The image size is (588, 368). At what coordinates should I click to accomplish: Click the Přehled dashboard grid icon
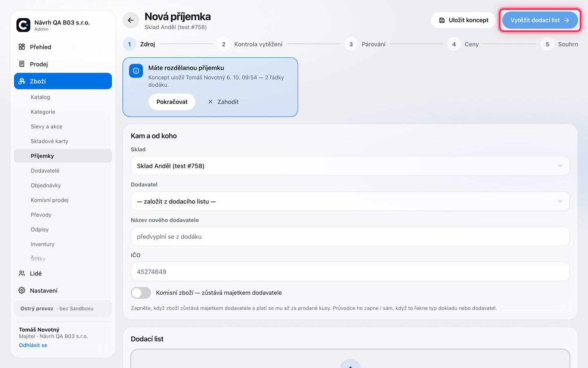coord(22,47)
